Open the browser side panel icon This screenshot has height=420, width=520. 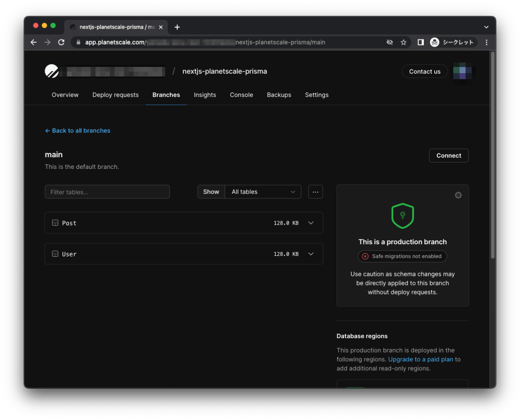(420, 42)
